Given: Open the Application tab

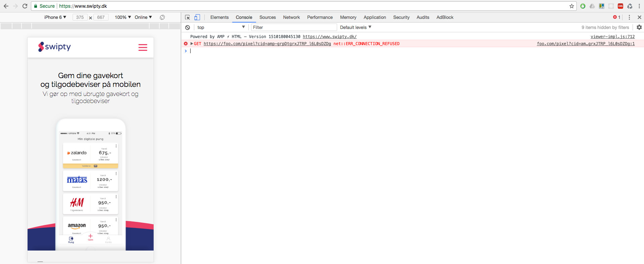Looking at the screenshot, I should coord(375,17).
